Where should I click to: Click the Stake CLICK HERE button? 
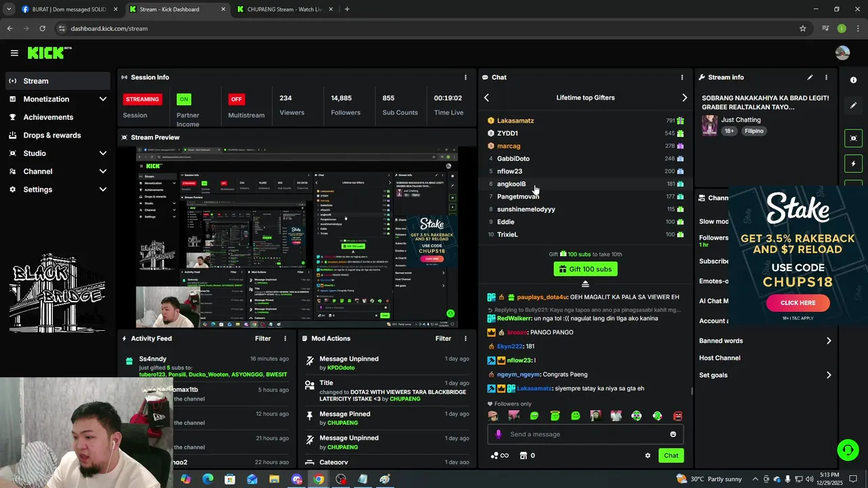[797, 303]
